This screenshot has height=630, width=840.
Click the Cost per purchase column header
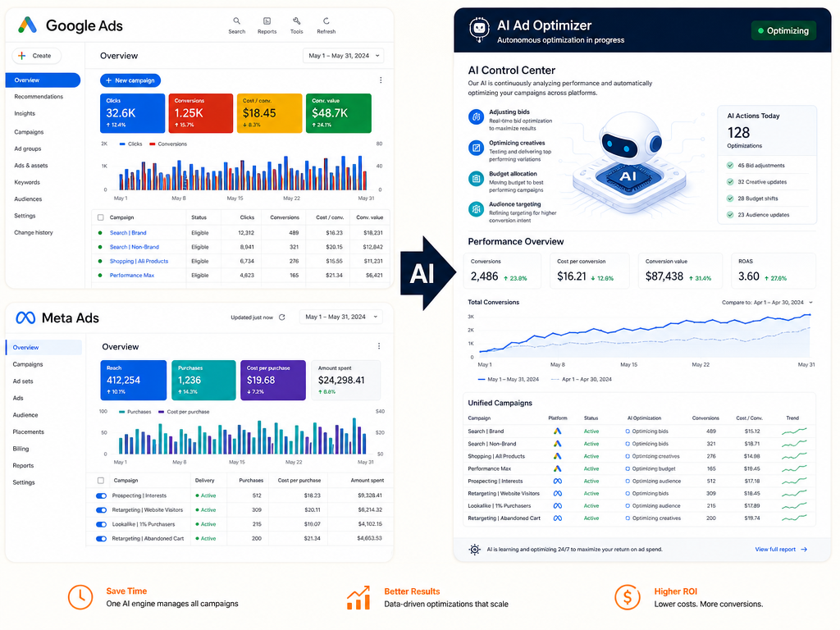point(299,481)
